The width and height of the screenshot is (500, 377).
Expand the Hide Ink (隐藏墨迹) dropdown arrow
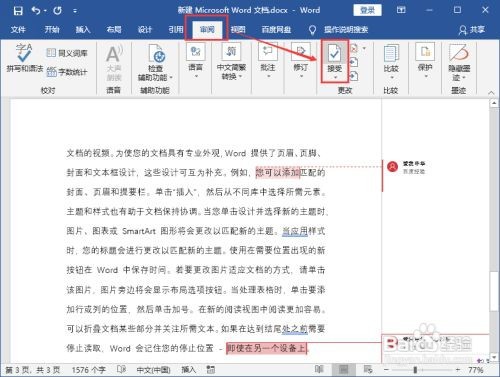click(x=464, y=78)
